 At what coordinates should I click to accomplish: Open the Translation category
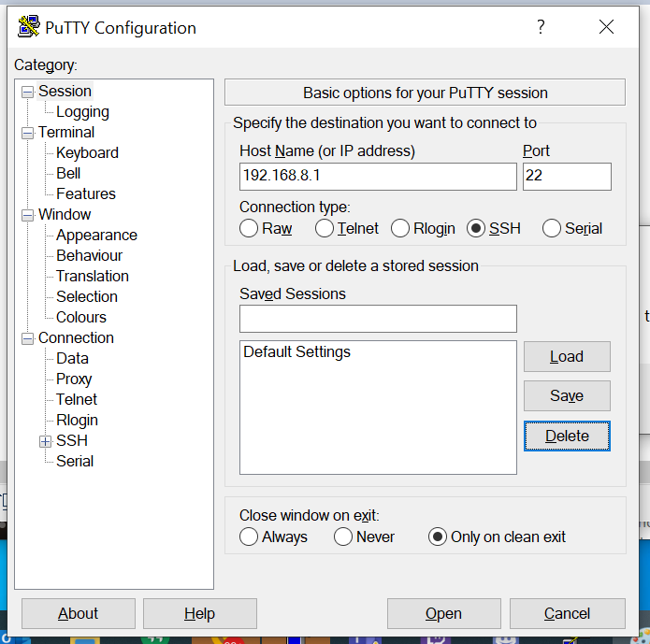[93, 276]
